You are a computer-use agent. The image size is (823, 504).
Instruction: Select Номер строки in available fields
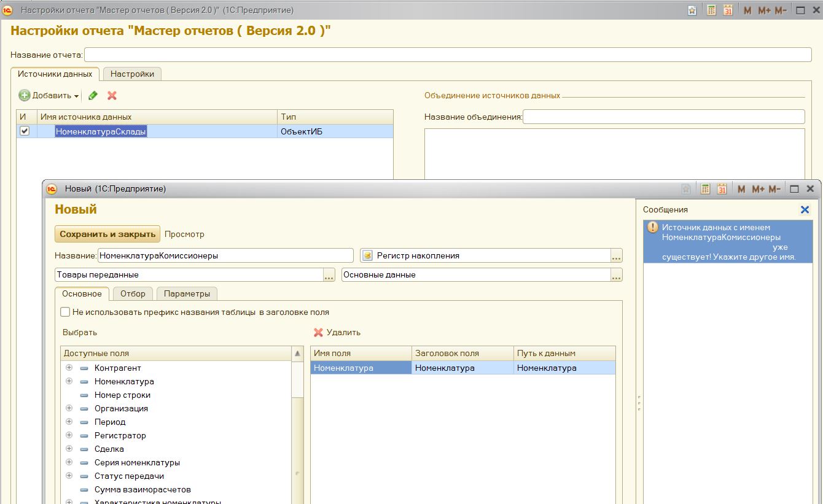pyautogui.click(x=122, y=395)
